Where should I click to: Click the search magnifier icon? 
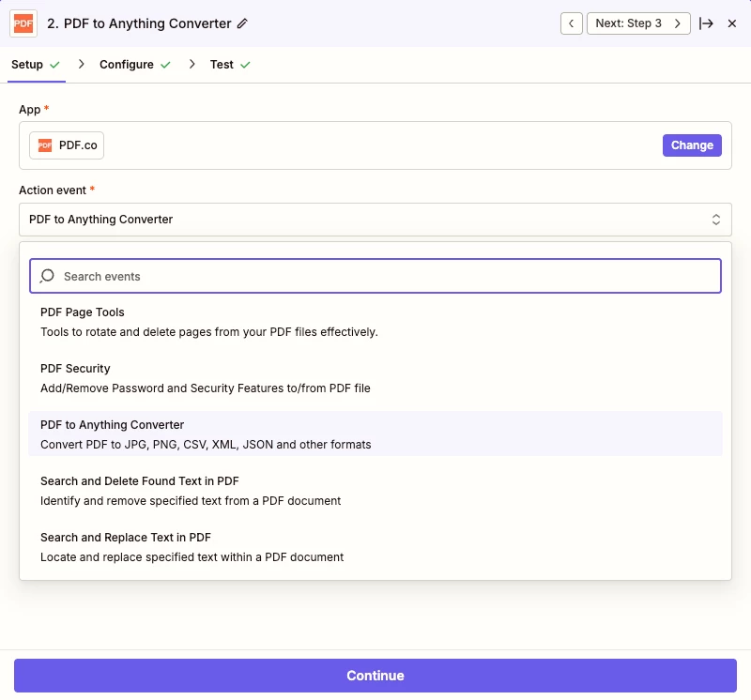tap(47, 276)
